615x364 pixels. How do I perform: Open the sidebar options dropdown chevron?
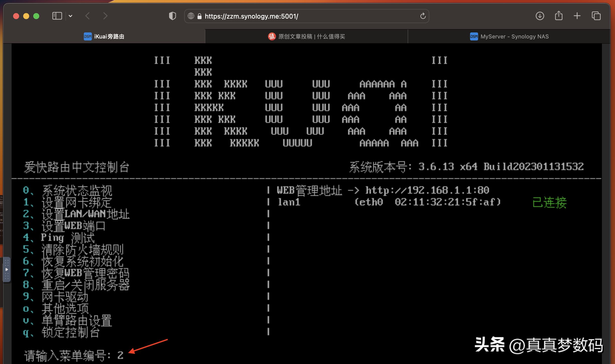coord(70,16)
